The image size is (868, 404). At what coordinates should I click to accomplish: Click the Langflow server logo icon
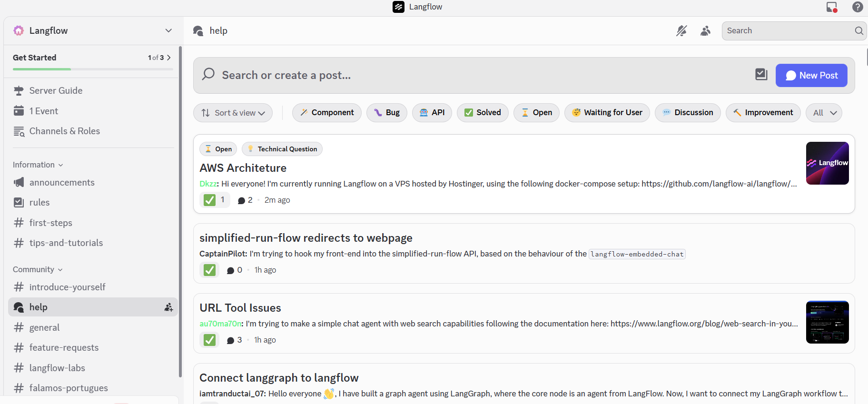click(x=19, y=30)
